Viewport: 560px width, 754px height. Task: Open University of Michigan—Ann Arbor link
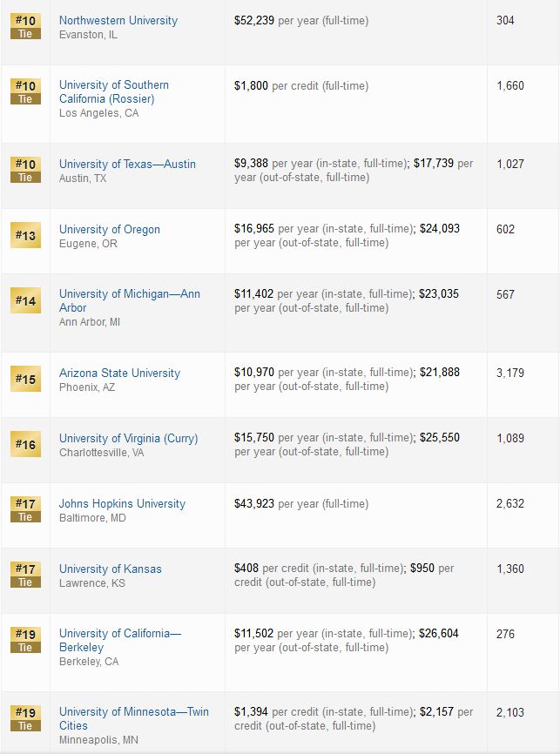pos(130,300)
